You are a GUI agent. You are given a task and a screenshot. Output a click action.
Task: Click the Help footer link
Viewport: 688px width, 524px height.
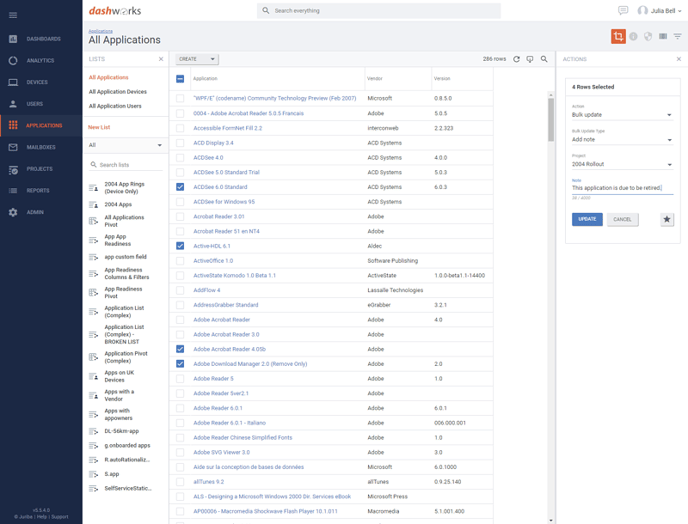tap(42, 517)
